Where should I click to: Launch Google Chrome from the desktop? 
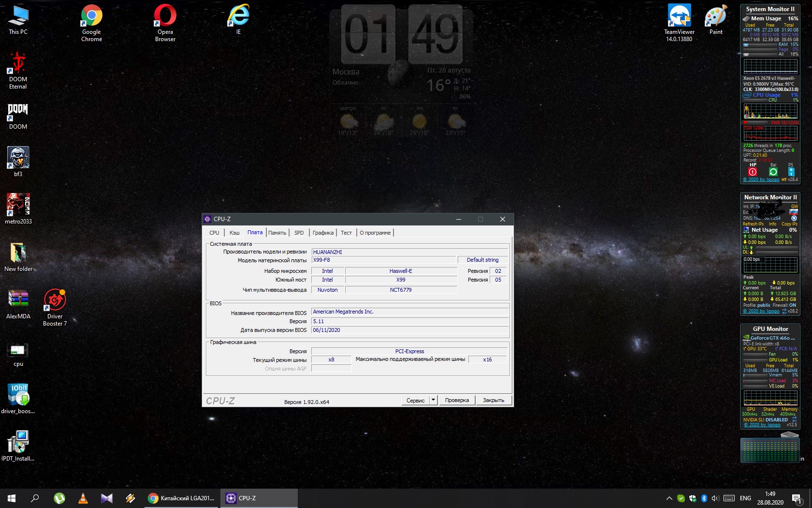click(92, 23)
